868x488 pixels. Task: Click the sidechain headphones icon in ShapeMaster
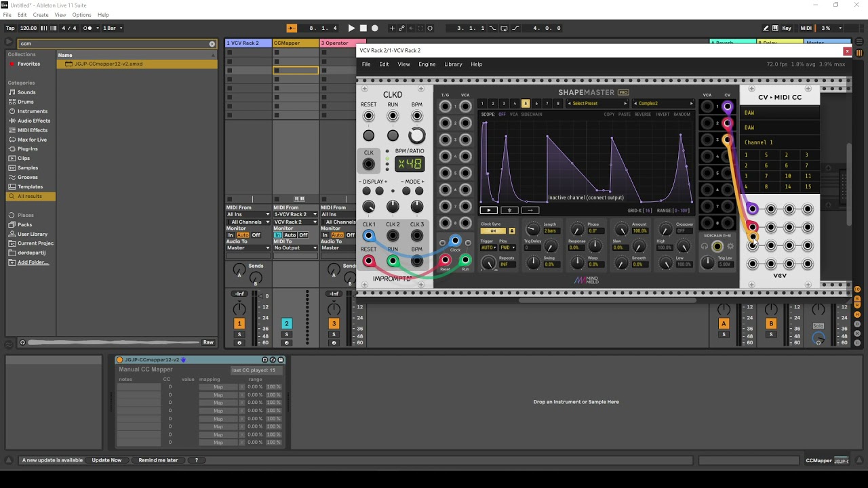pyautogui.click(x=705, y=246)
